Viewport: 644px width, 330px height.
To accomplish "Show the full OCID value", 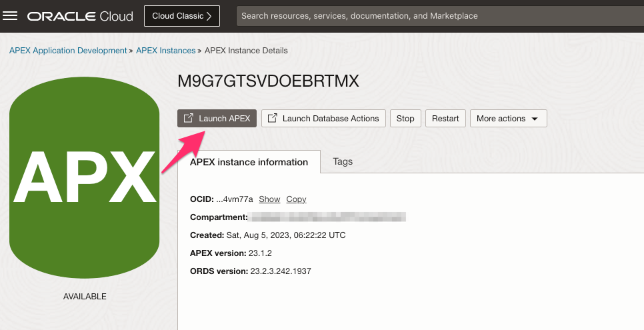I will (x=269, y=199).
